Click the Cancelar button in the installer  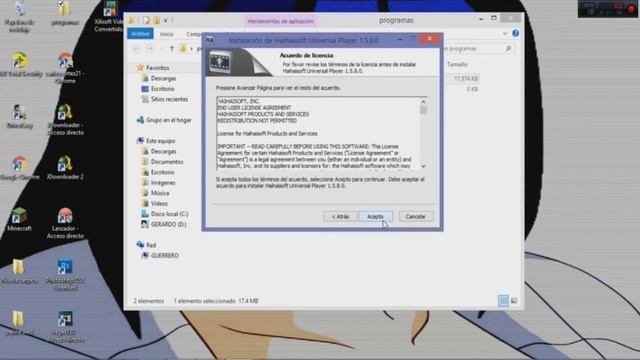pos(416,216)
